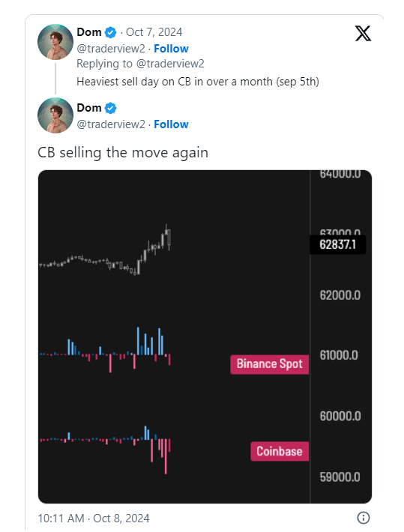This screenshot has height=532, width=404.
Task: Click the @traderview2 handle under the second Dom
Action: pyautogui.click(x=111, y=124)
